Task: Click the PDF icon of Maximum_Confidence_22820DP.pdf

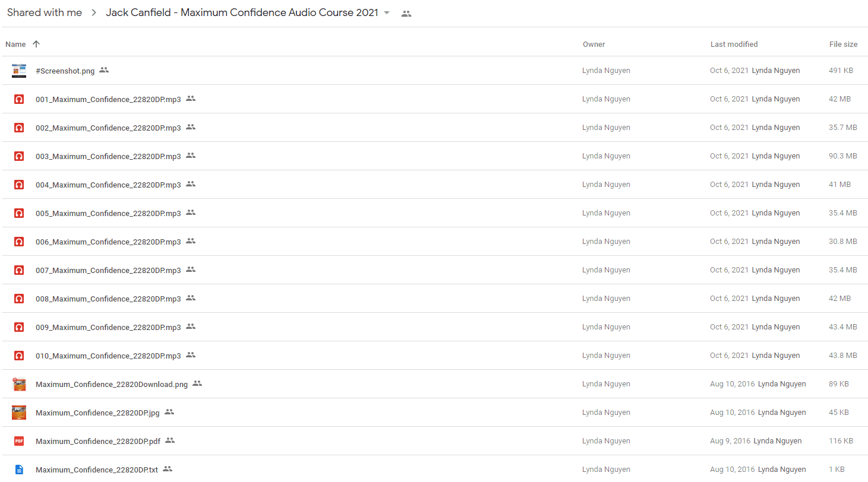Action: click(x=19, y=441)
